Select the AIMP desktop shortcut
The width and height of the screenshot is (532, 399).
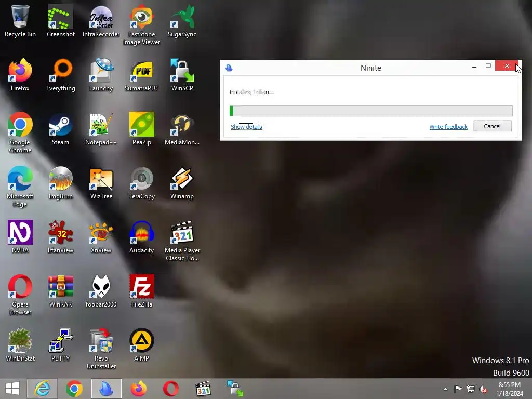tap(141, 345)
